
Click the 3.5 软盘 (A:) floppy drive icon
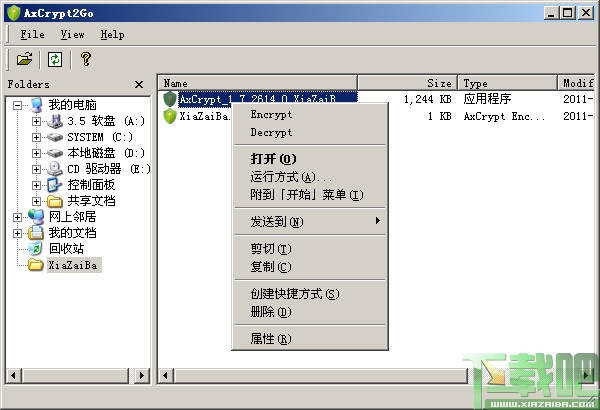[55, 121]
